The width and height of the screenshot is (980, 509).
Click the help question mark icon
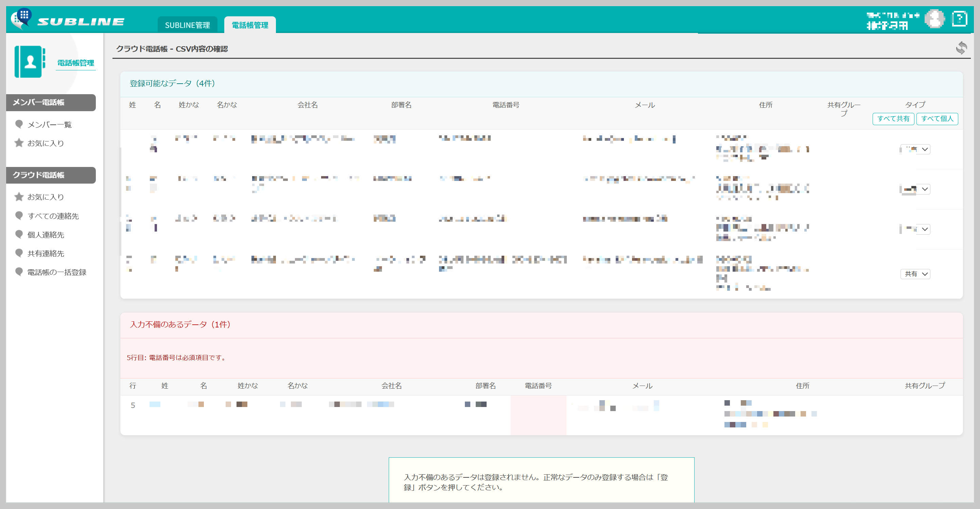click(x=959, y=19)
